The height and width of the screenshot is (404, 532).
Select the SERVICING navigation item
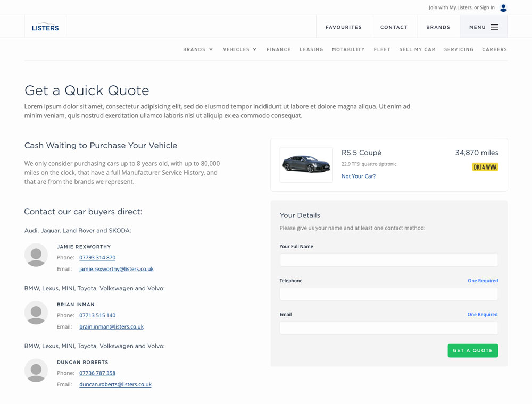point(459,49)
